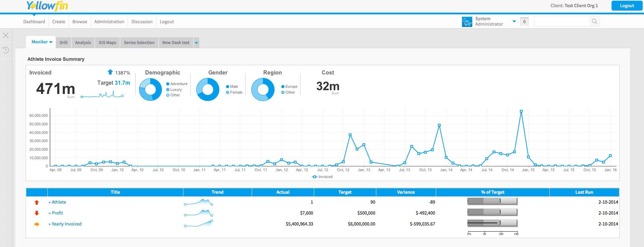Open the notification counter showing 0
The image size is (644, 247).
click(524, 22)
